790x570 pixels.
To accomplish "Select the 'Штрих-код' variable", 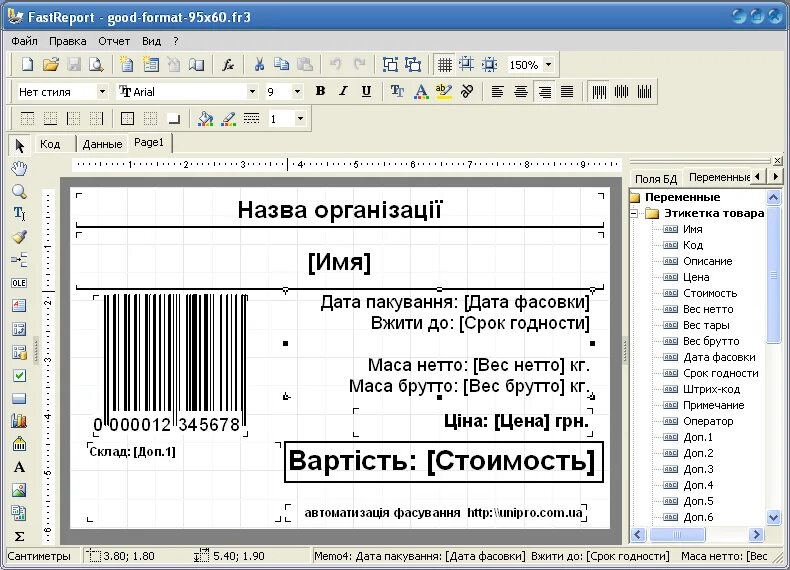I will [711, 389].
